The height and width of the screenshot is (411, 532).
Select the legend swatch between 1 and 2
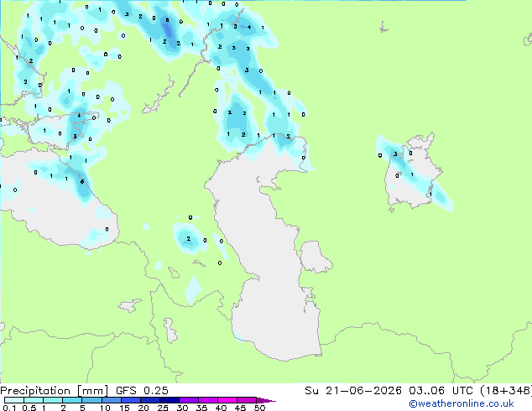tap(53, 400)
